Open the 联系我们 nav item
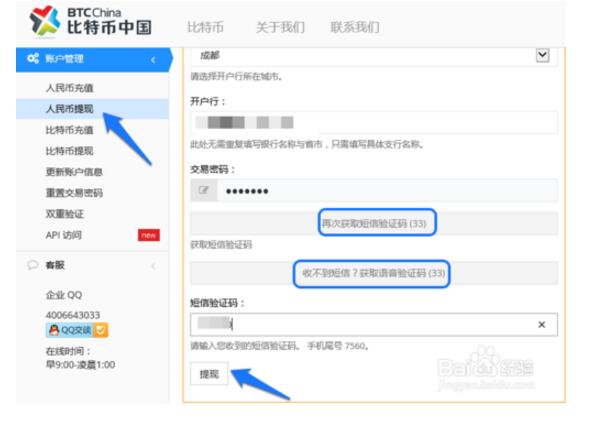Viewport: 616px width, 430px height. click(355, 27)
